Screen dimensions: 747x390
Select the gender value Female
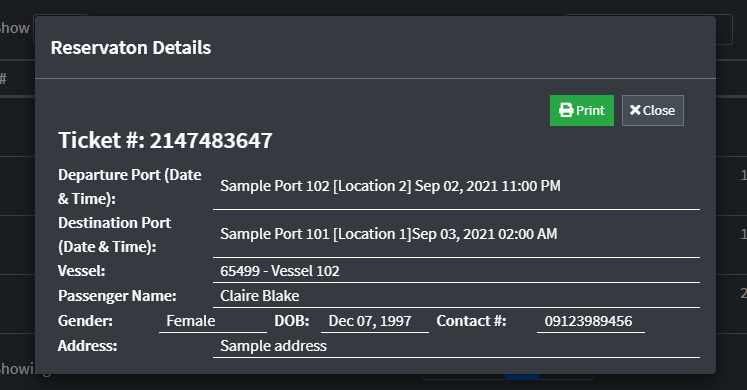[191, 321]
